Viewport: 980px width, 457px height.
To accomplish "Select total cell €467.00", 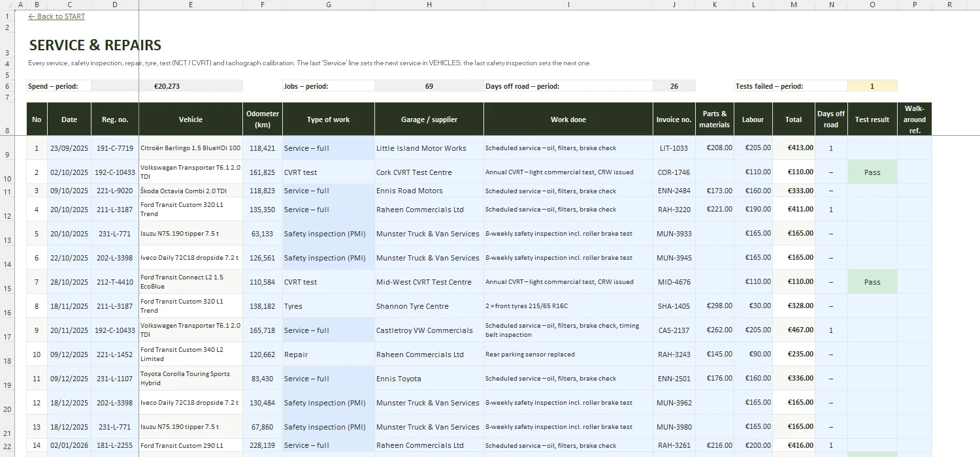I will [x=794, y=330].
